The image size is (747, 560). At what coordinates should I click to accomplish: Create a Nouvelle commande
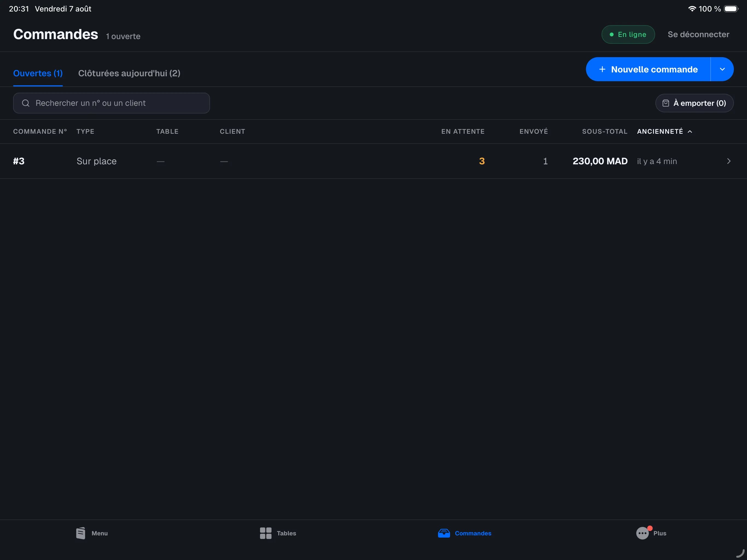pos(648,69)
